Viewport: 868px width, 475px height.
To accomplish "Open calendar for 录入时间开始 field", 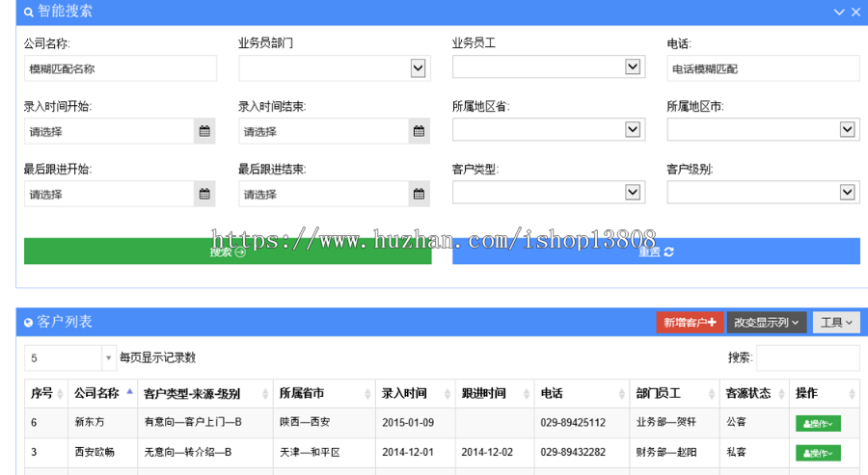I will coord(204,131).
